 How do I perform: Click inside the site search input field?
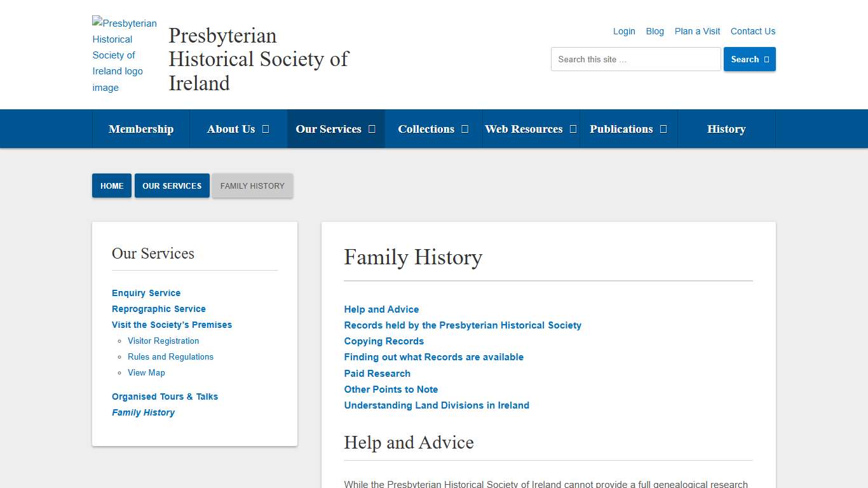(635, 58)
